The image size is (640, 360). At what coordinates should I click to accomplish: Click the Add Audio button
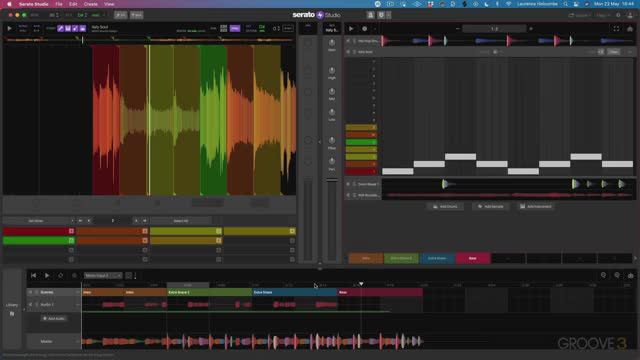coord(54,318)
